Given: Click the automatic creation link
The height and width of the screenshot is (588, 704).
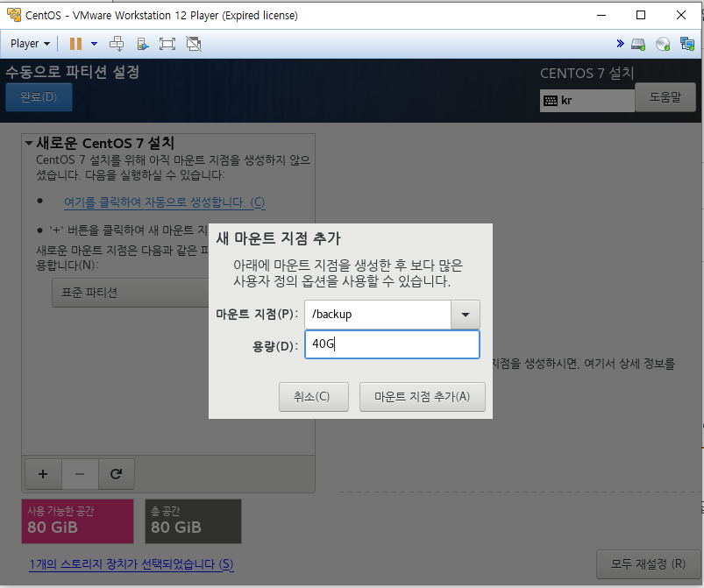Looking at the screenshot, I should 164,202.
